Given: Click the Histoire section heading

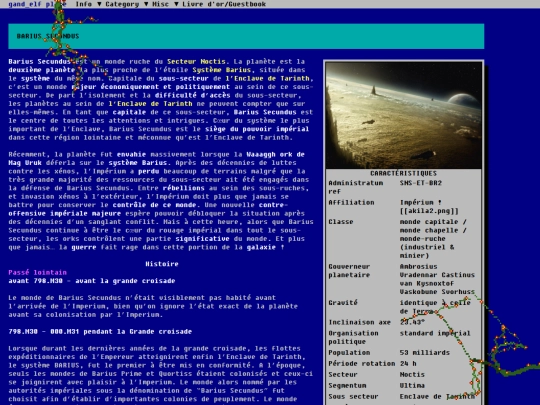Looking at the screenshot, I should [x=162, y=264].
